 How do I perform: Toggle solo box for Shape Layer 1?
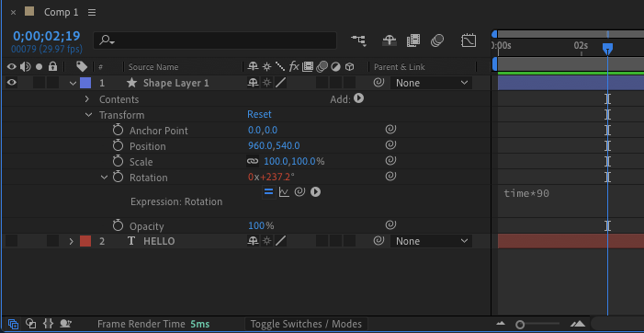[39, 83]
